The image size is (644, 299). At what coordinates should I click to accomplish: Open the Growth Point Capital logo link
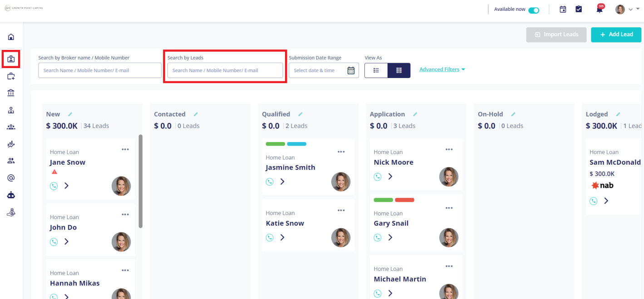25,8
